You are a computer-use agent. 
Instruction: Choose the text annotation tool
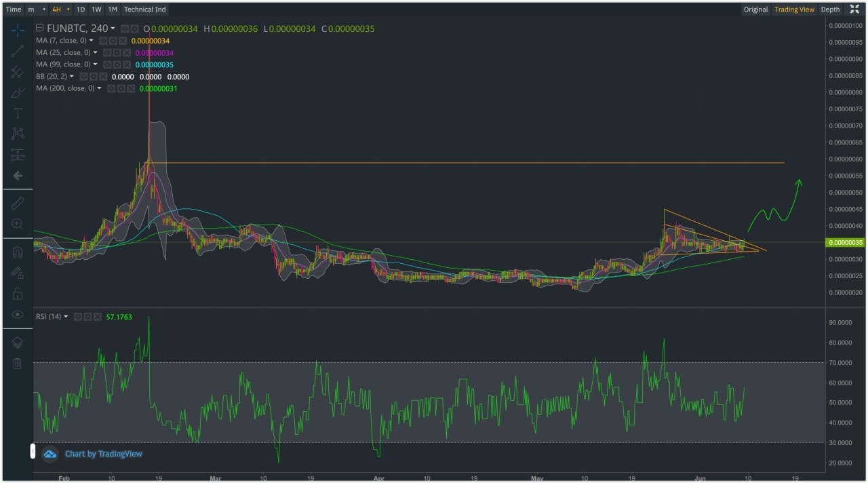[18, 113]
